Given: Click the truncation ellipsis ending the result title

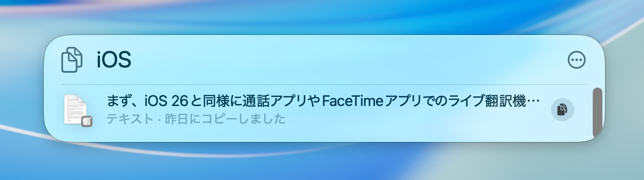Looking at the screenshot, I should pos(534,102).
